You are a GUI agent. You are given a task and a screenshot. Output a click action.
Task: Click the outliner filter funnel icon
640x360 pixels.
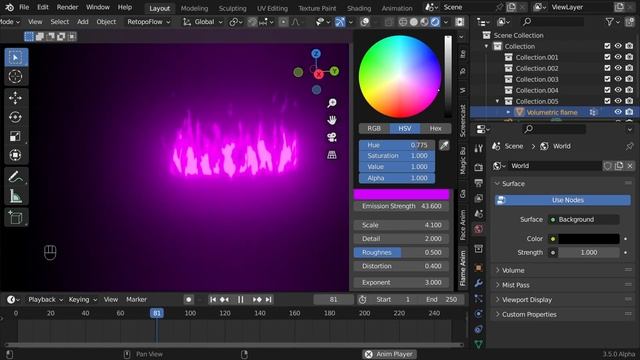tap(610, 22)
